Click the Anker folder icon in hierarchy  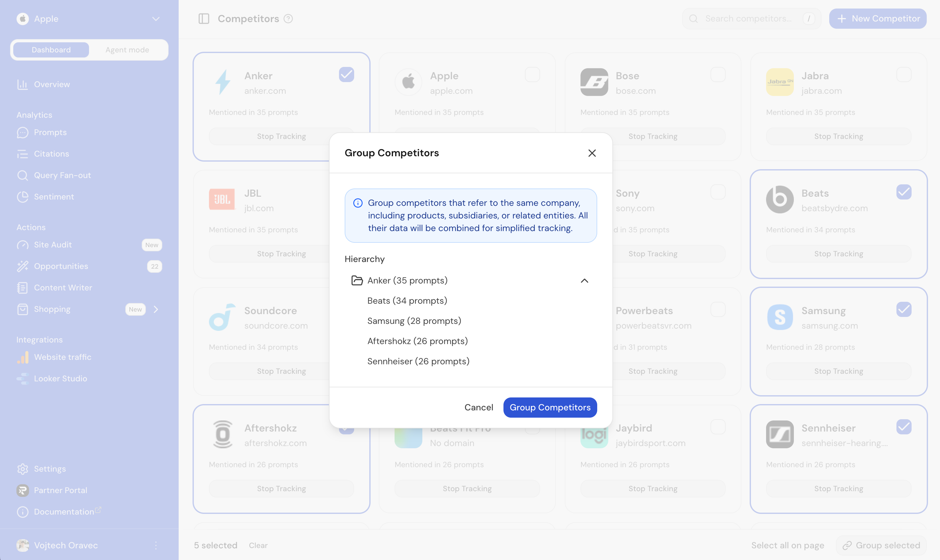coord(357,280)
